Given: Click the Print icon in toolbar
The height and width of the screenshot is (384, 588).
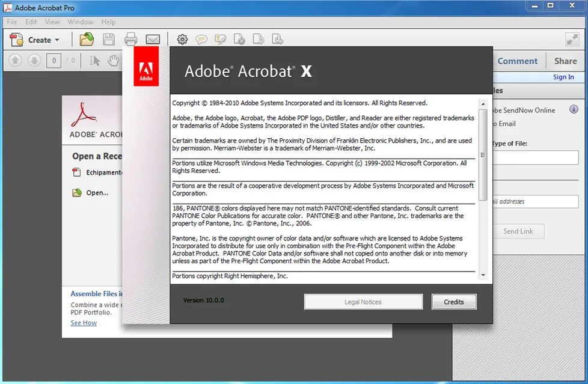Looking at the screenshot, I should pos(130,39).
